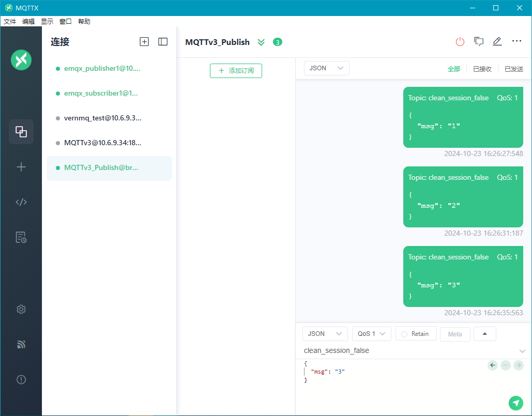Click the previous payload history arrow

pos(493,365)
